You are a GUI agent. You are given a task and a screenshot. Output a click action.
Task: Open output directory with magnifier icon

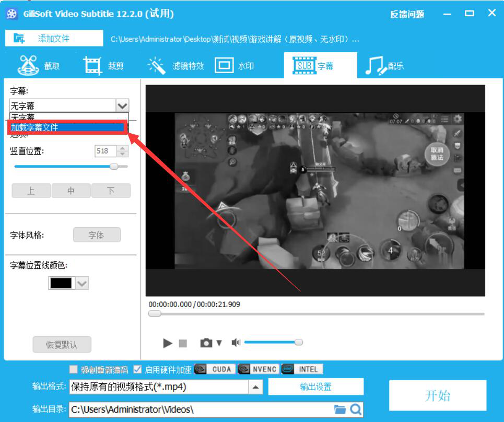356,409
